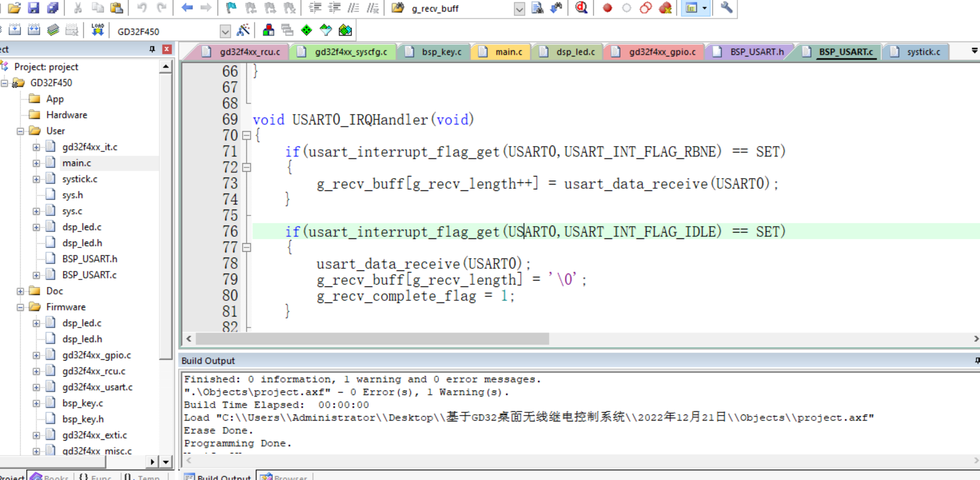The image size is (980, 480).
Task: Open Options for Target magic wand
Action: [x=243, y=30]
